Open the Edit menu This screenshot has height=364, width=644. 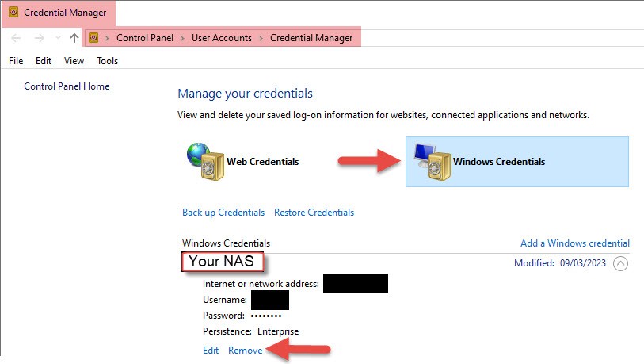coord(44,61)
